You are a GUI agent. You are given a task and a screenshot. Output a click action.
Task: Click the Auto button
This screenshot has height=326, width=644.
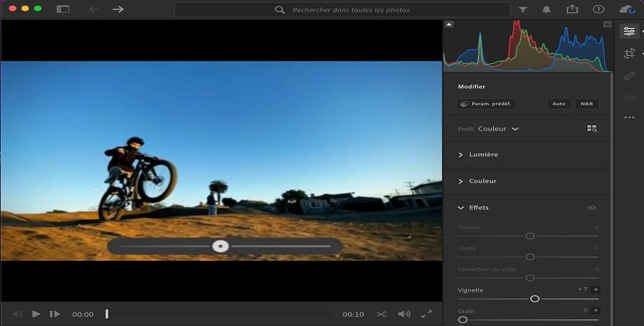(x=559, y=104)
